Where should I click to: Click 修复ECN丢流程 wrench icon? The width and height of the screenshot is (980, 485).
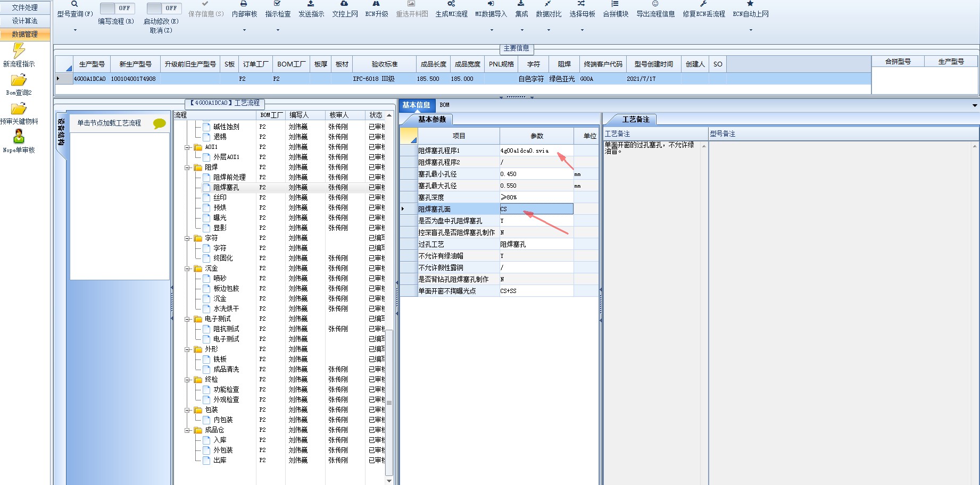coord(703,4)
